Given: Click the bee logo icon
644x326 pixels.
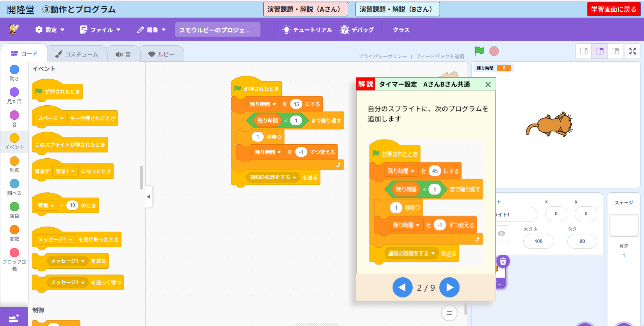Looking at the screenshot, I should coord(14,29).
